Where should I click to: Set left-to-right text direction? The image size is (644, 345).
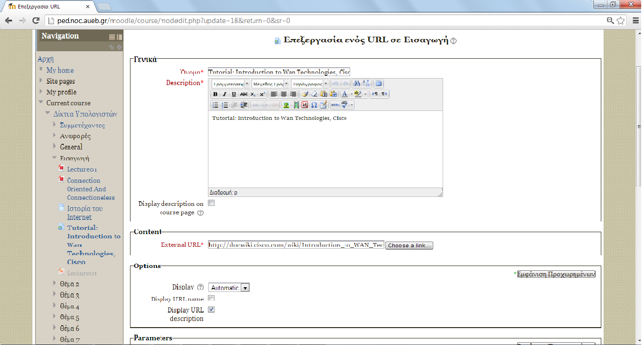375,94
